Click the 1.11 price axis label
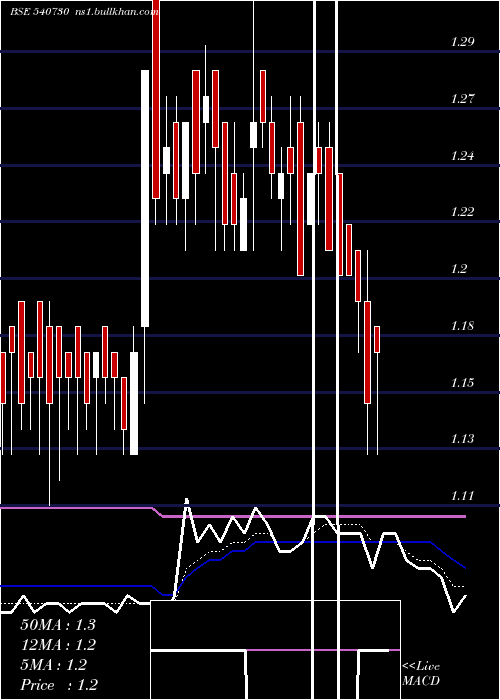This screenshot has height=700, width=500. coord(462,496)
